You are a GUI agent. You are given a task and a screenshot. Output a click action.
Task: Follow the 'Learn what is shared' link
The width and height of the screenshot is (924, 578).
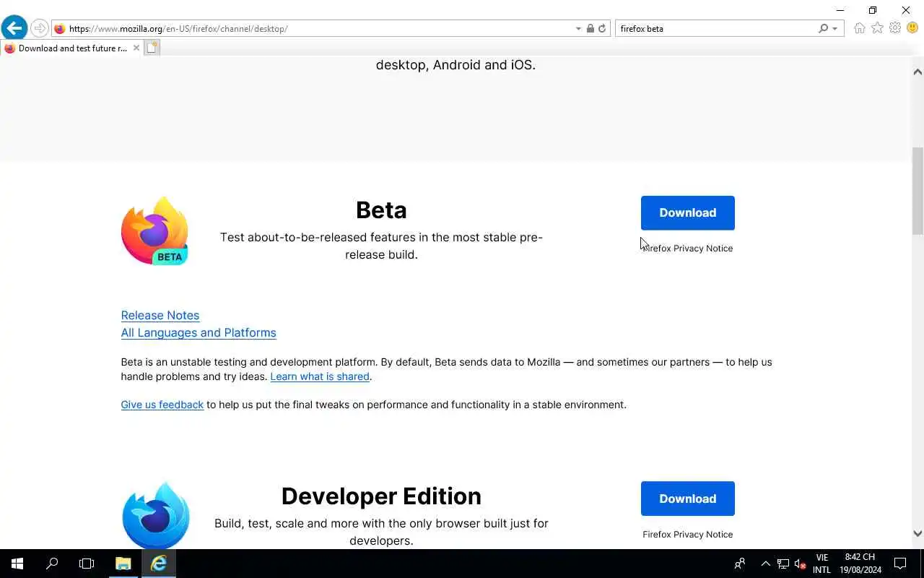coord(320,376)
